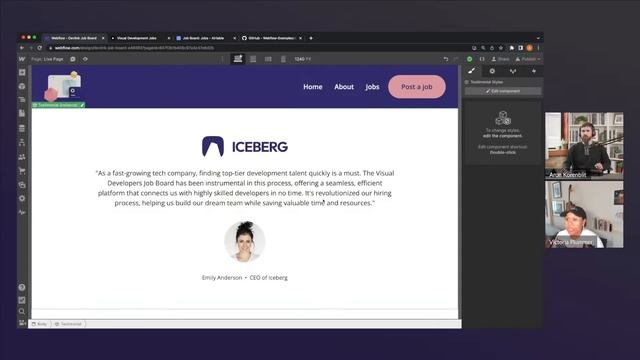Image resolution: width=640 pixels, height=360 pixels.
Task: Open the checklist icon in sidebar
Action: click(22, 300)
